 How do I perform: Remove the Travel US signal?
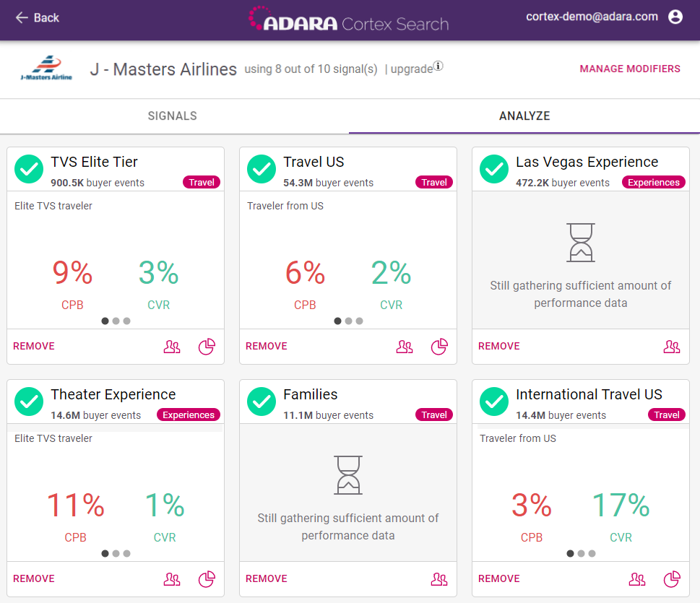click(x=267, y=347)
